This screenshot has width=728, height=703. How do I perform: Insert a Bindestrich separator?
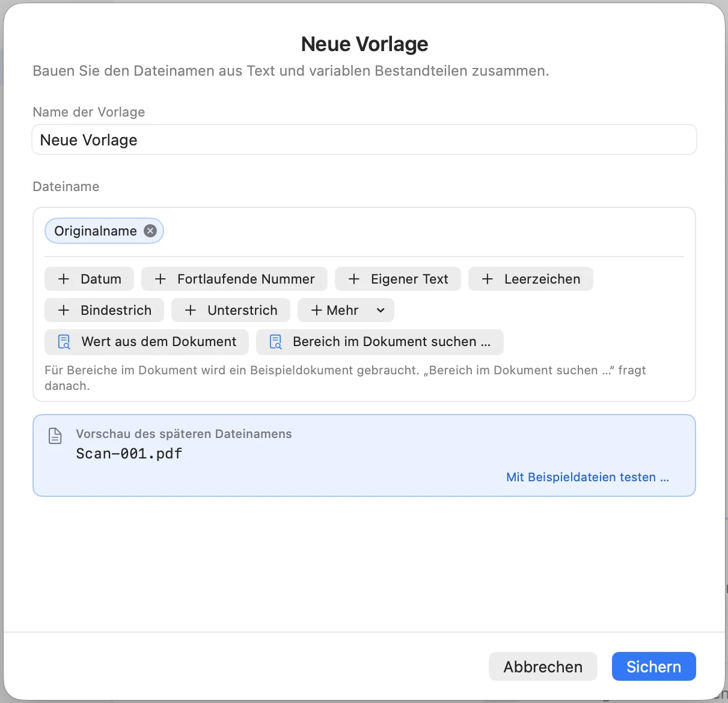click(104, 310)
